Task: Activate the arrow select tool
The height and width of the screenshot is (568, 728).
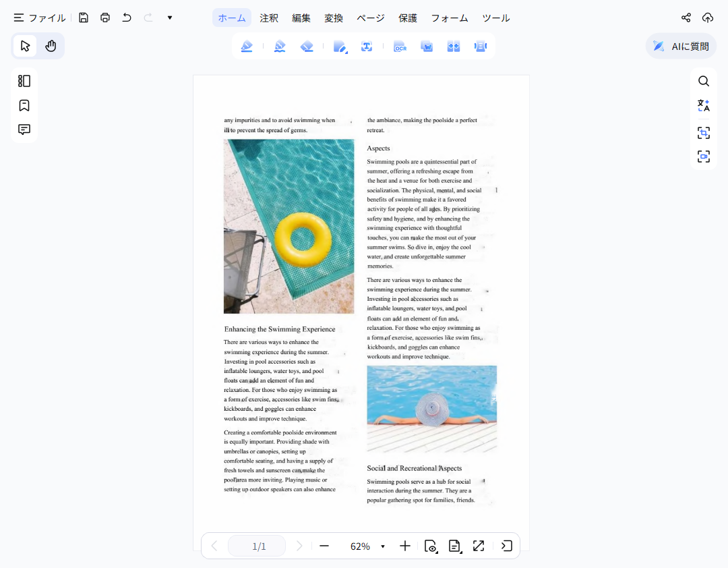Action: (x=25, y=46)
